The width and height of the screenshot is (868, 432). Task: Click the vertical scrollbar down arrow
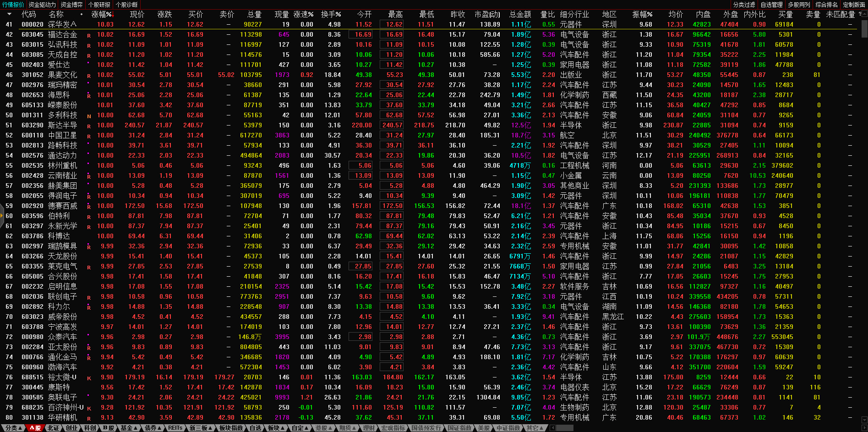[x=864, y=420]
